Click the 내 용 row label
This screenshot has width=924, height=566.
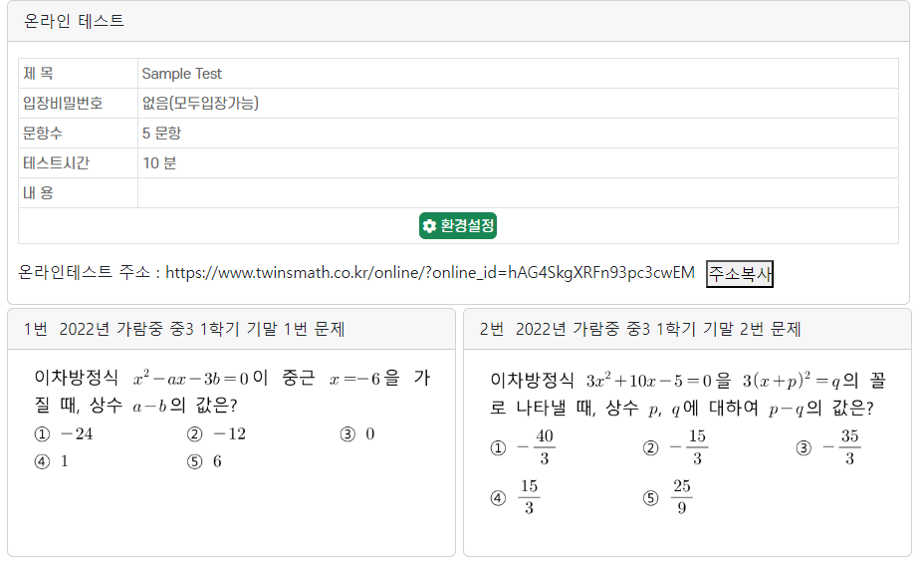coord(38,192)
